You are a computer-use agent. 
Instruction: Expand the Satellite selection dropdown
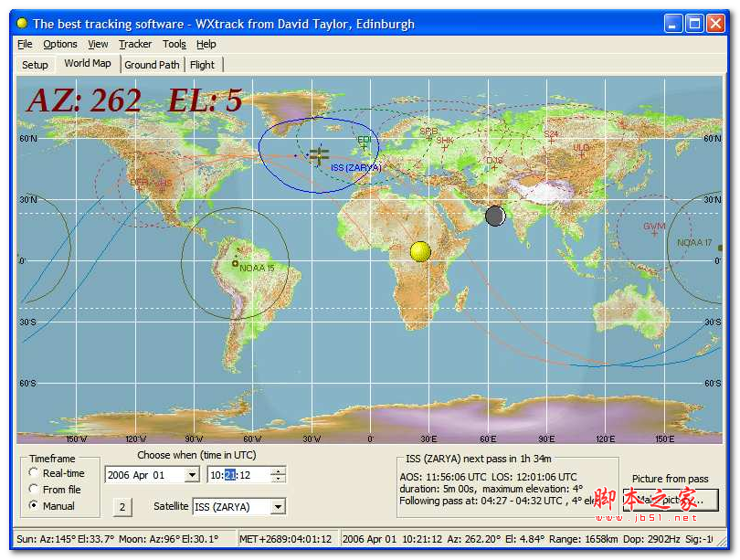point(278,507)
